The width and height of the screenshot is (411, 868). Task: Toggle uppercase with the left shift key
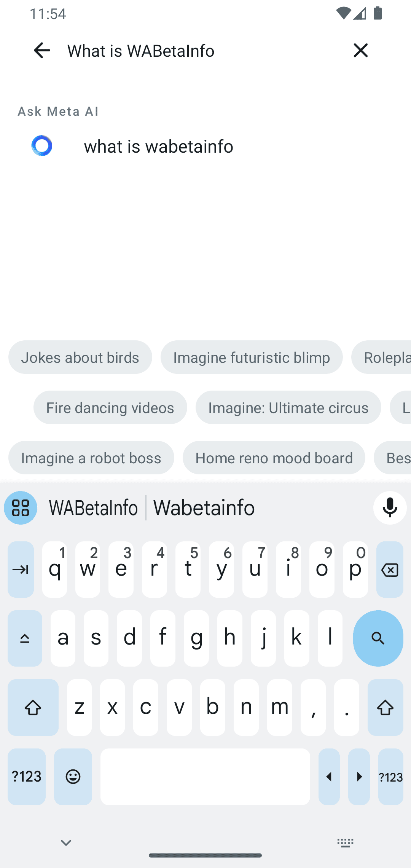point(33,708)
